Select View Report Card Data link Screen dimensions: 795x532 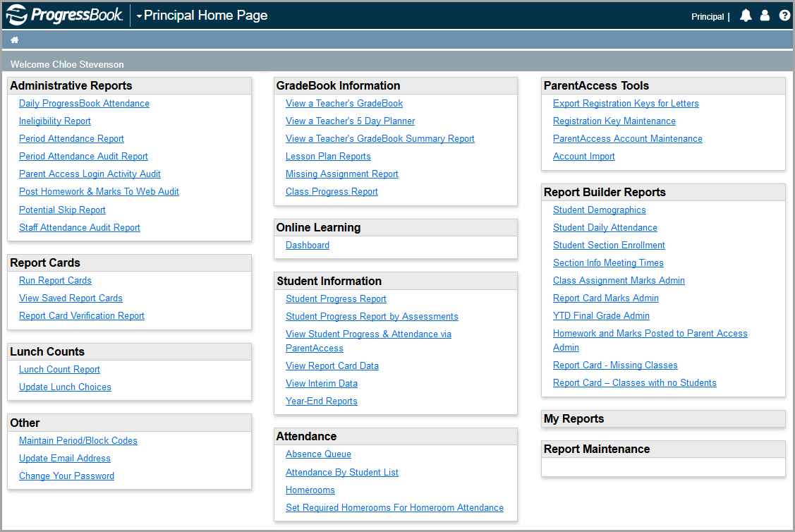(332, 366)
